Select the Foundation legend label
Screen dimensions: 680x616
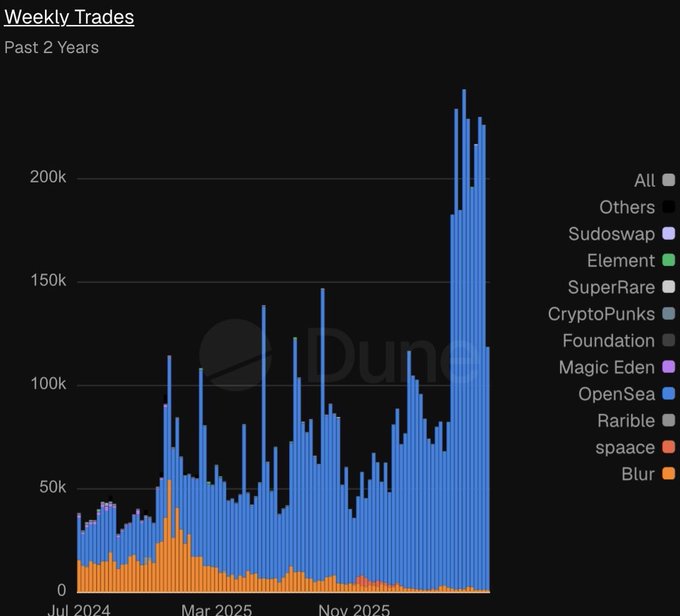coord(609,341)
